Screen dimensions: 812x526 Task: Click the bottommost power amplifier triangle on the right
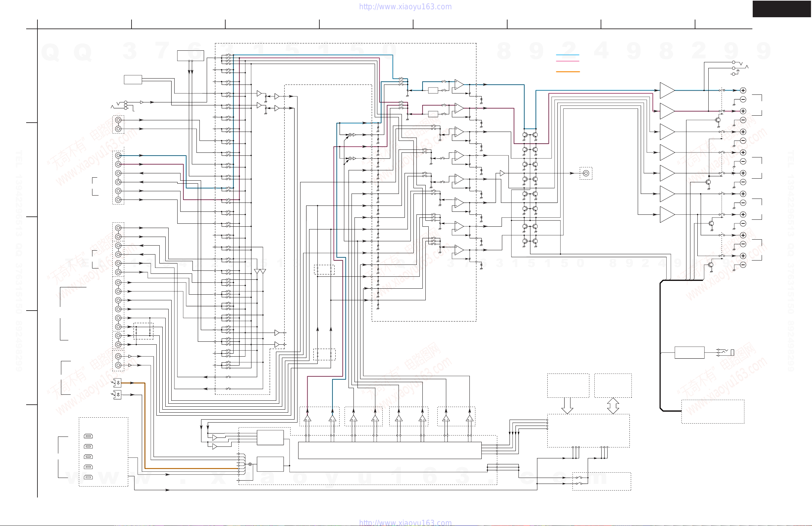click(667, 214)
